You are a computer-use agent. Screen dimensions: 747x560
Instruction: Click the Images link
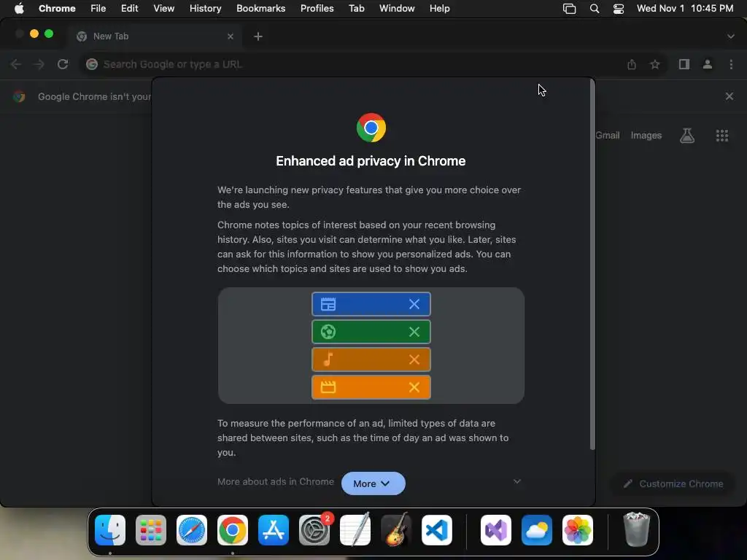click(646, 135)
